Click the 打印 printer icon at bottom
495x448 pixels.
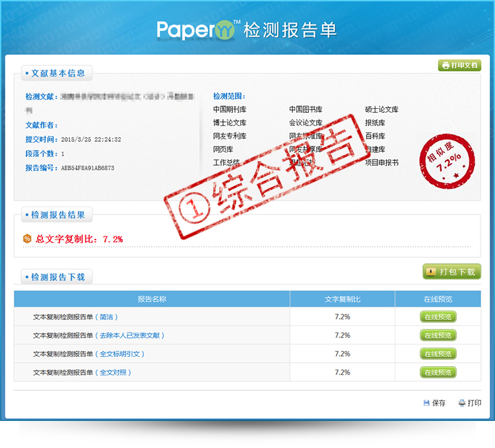462,403
